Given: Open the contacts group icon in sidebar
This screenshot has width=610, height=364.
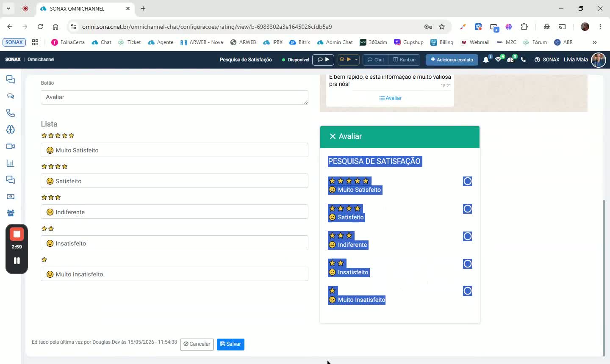Looking at the screenshot, I should click(x=11, y=213).
